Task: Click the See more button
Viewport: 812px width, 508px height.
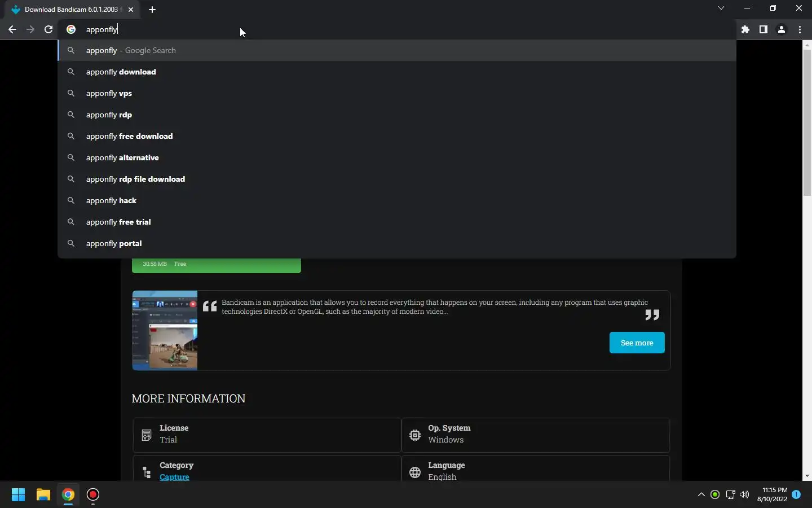Action: point(637,343)
